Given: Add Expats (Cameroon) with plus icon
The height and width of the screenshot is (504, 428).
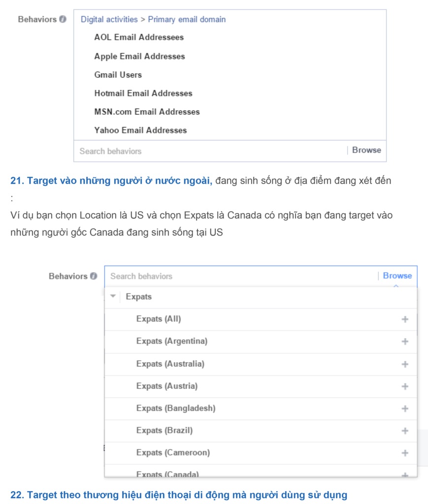Looking at the screenshot, I should pyautogui.click(x=405, y=453).
